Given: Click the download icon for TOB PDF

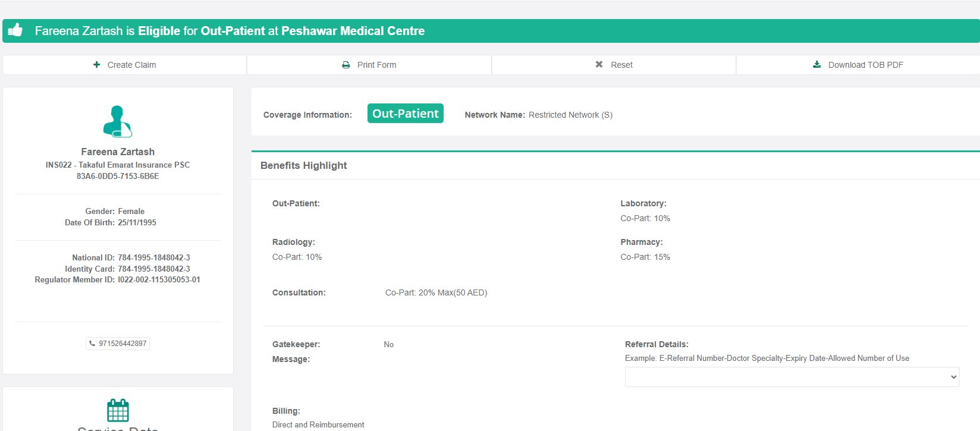Looking at the screenshot, I should [817, 65].
